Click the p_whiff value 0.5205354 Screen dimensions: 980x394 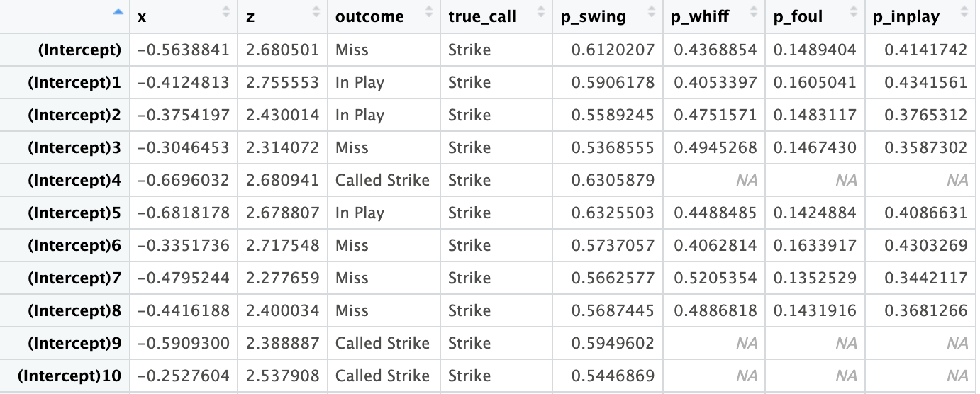pyautogui.click(x=715, y=278)
